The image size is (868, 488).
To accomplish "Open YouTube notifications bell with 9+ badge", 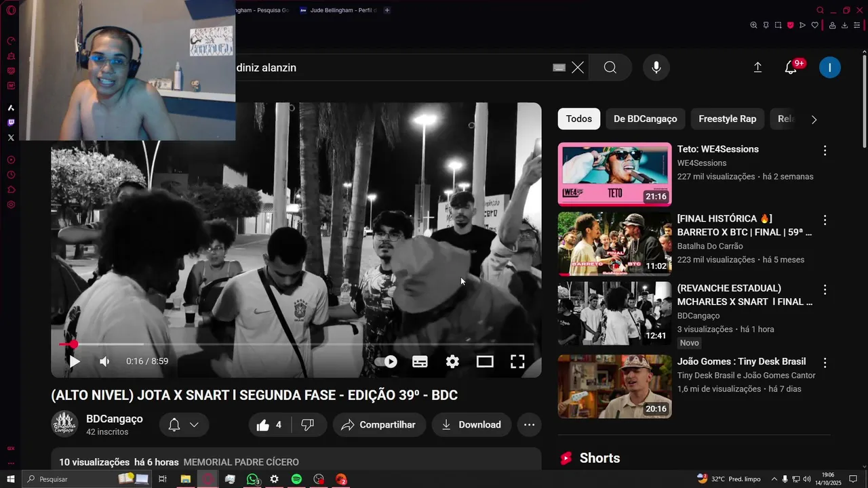I will click(791, 67).
